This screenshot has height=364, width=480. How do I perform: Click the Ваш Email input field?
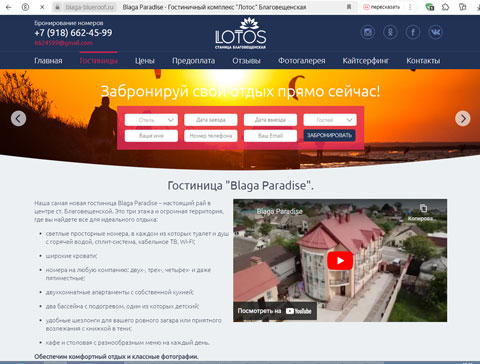(x=270, y=136)
